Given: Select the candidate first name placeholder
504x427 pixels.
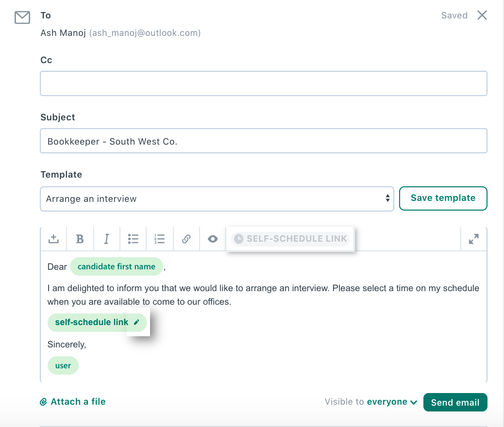Looking at the screenshot, I should click(x=116, y=266).
